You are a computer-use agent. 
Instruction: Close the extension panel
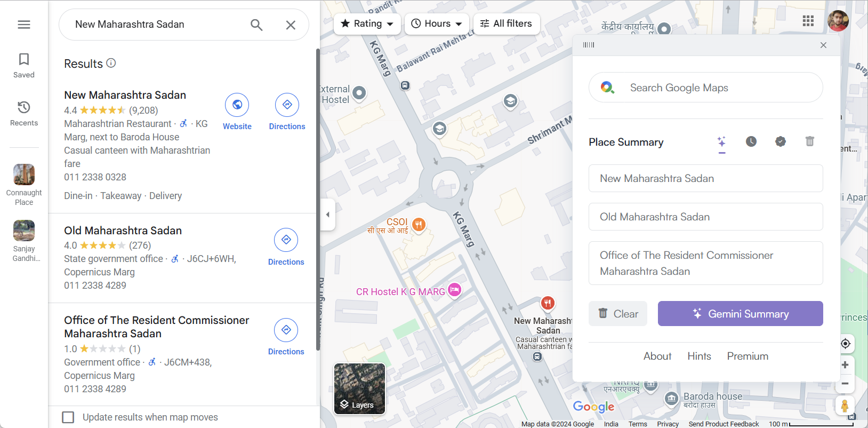pyautogui.click(x=823, y=45)
